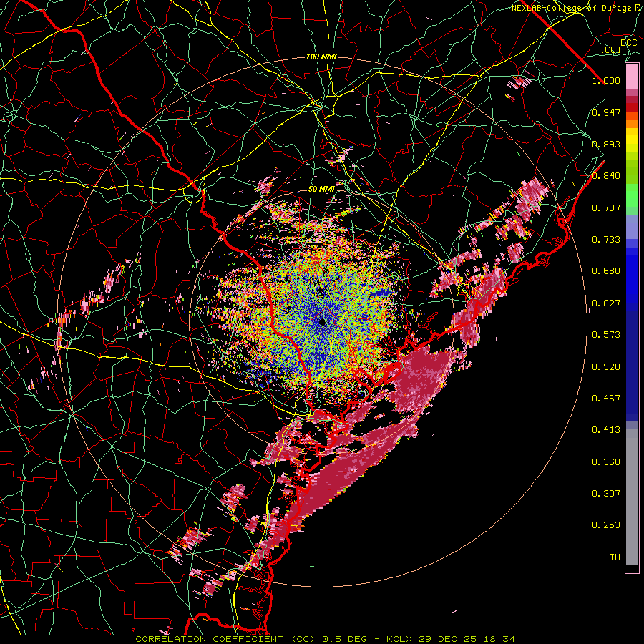
Task: Click the [CC] label above color bar
Action: click(x=610, y=49)
